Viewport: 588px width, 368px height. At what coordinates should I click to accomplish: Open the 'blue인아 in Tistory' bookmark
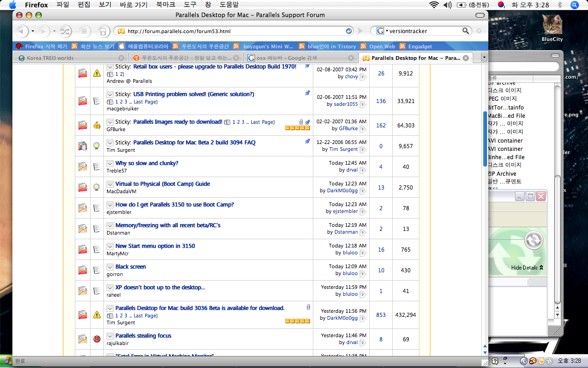(328, 46)
